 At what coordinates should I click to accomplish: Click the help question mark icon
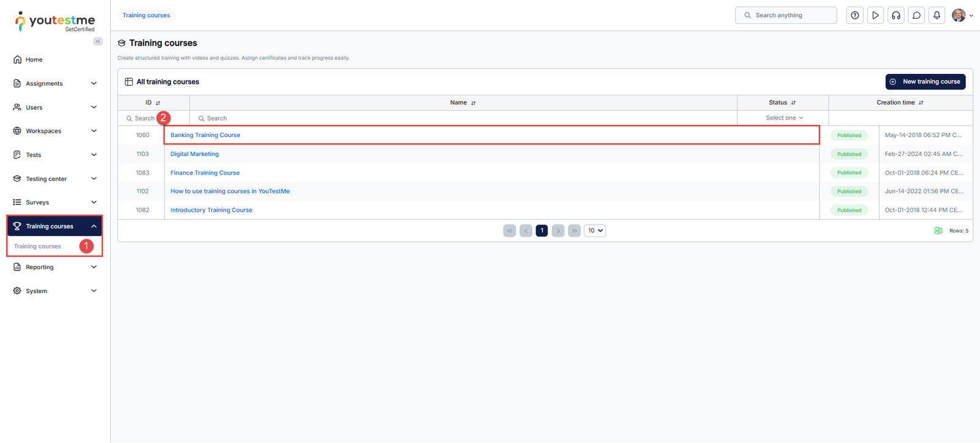click(854, 15)
